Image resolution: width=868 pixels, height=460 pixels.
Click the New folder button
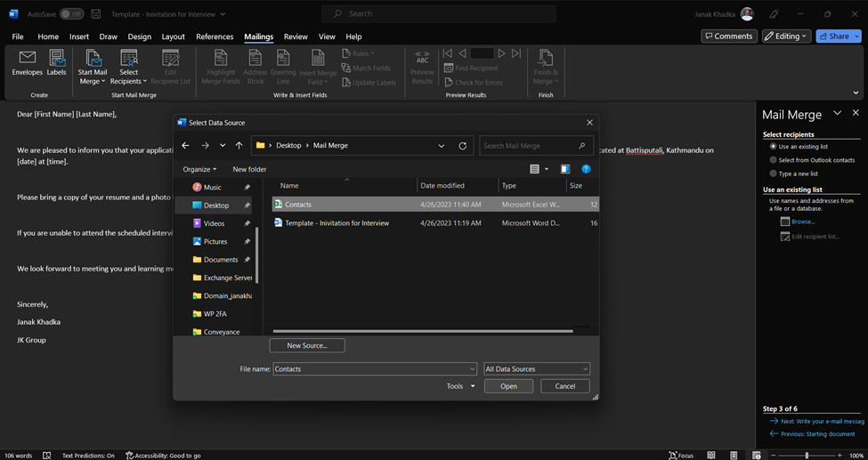[249, 169]
